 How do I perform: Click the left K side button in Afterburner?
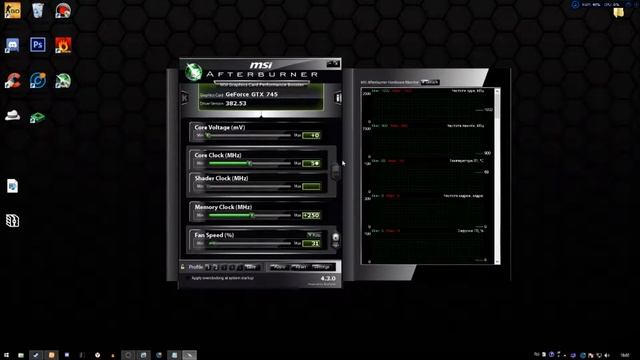point(184,98)
